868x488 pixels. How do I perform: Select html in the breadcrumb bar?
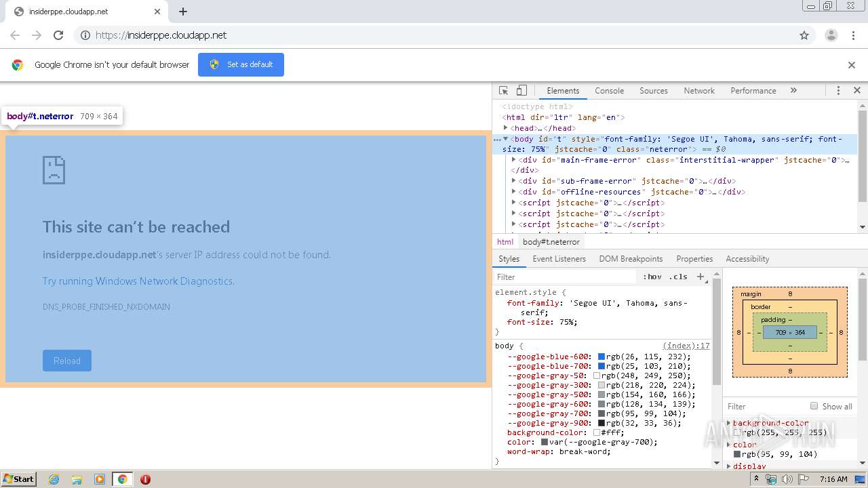point(505,242)
